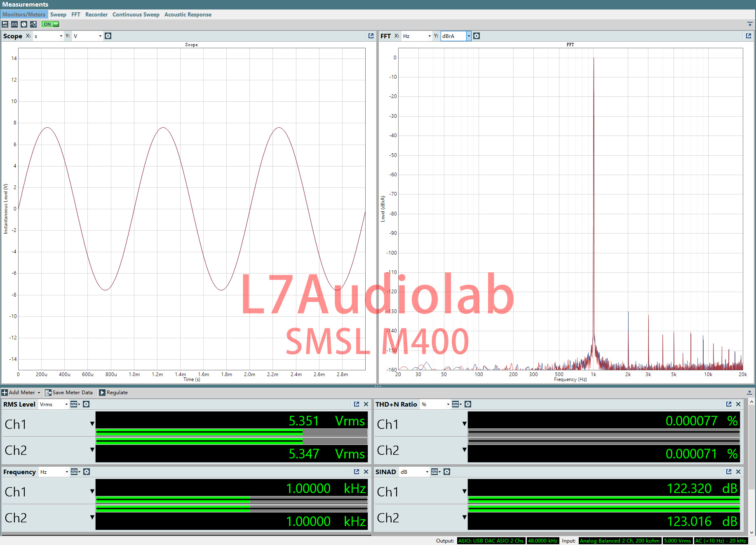Click Add Meter button

[x=21, y=393]
